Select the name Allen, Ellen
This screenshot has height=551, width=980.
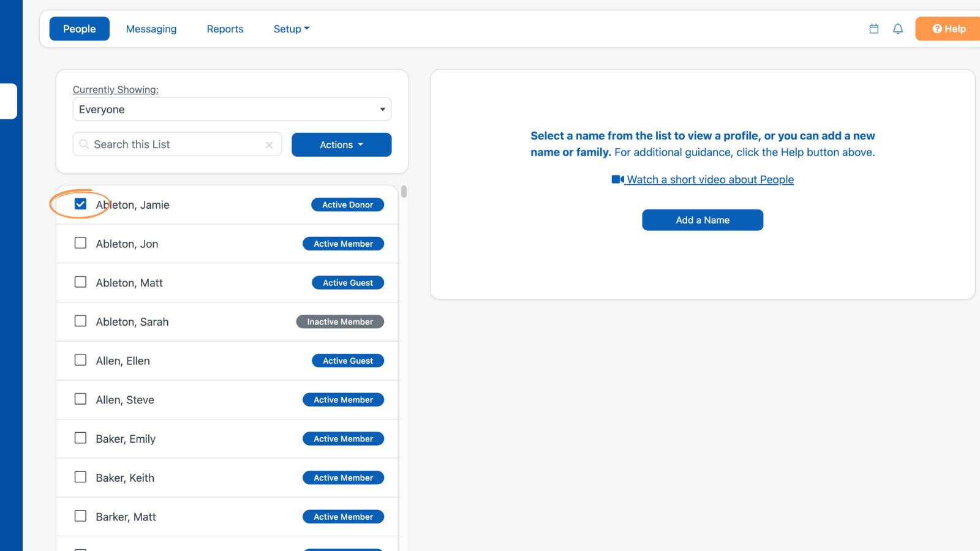coord(123,361)
